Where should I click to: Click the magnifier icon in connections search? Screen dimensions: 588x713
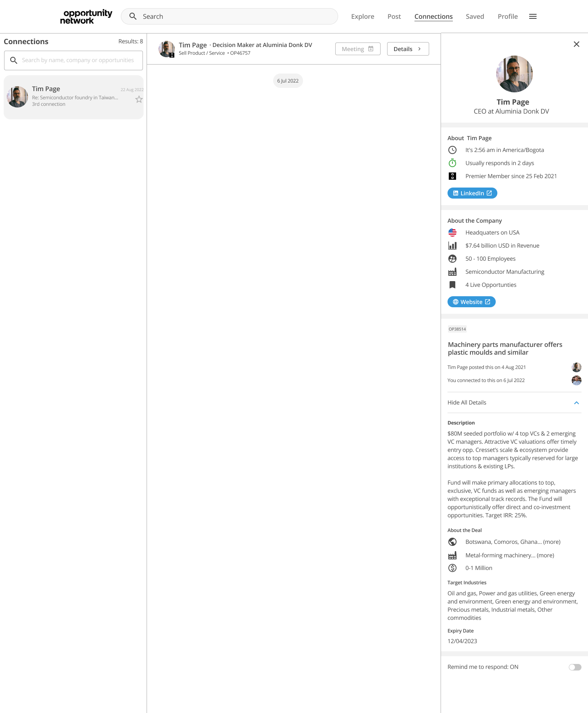(13, 60)
